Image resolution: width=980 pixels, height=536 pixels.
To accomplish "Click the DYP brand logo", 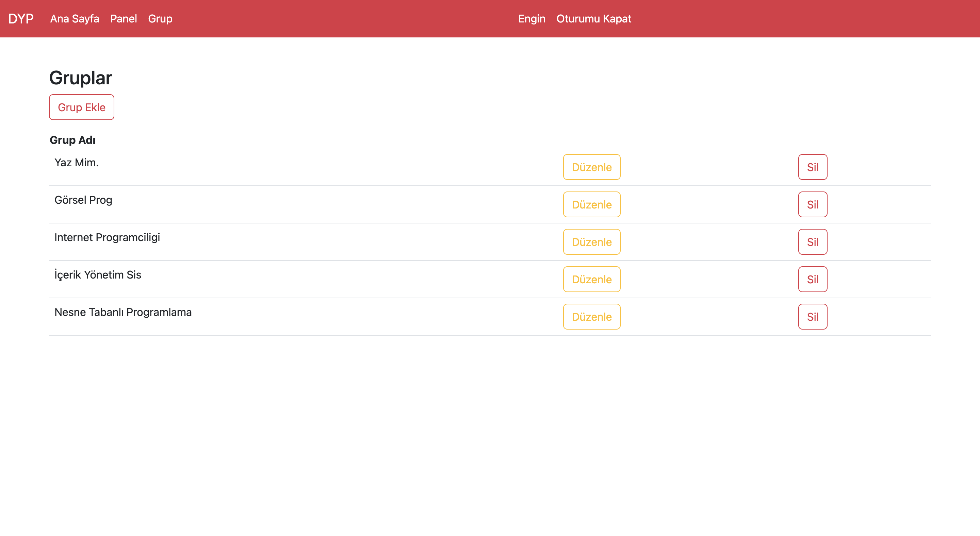I will pos(21,19).
